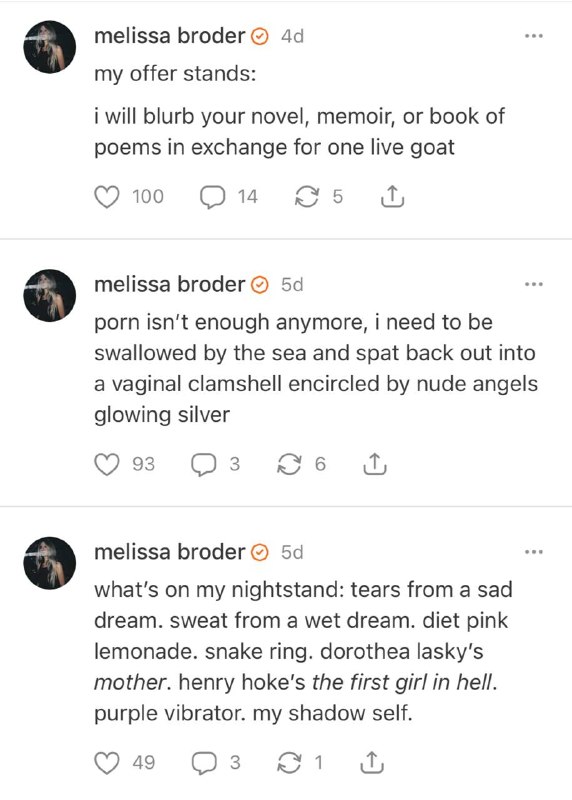Share the 'my offer stands' post
The width and height of the screenshot is (572, 800).
392,197
